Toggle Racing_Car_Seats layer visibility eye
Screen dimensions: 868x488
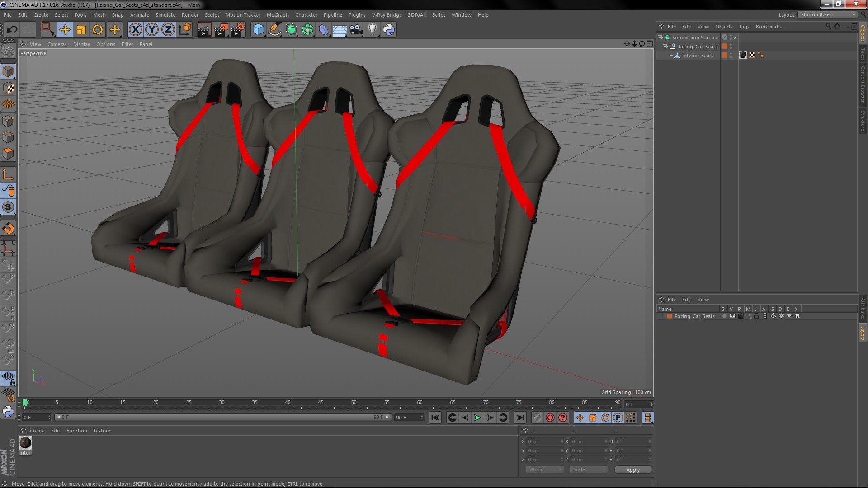pyautogui.click(x=732, y=316)
